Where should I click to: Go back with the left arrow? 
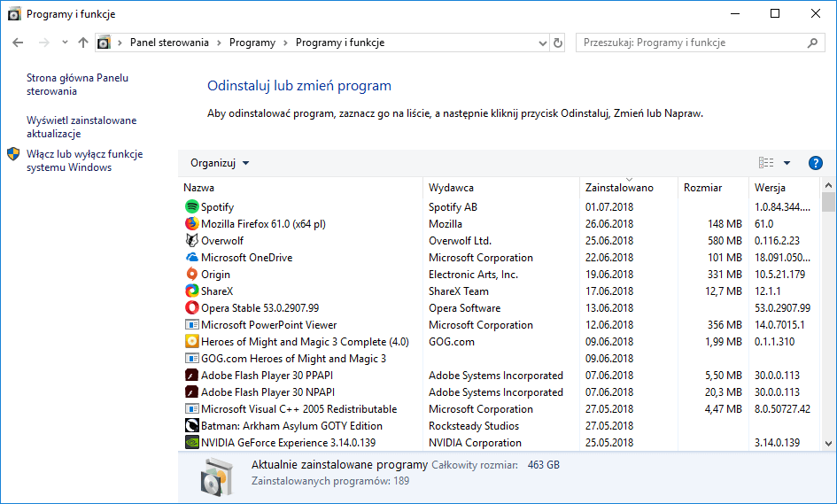[18, 43]
